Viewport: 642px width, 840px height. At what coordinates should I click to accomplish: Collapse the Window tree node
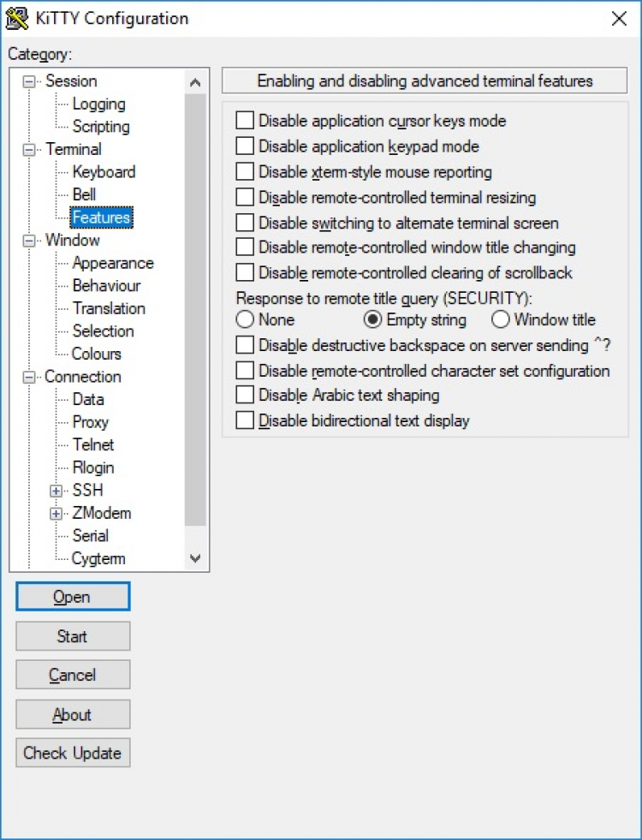coord(29,241)
